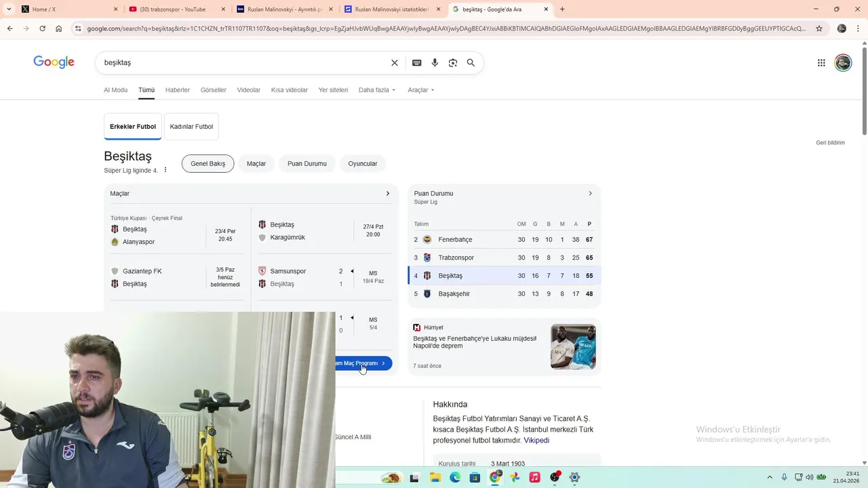Open the on-screen keyboard input tool
Image resolution: width=868 pixels, height=488 pixels.
[x=417, y=62]
